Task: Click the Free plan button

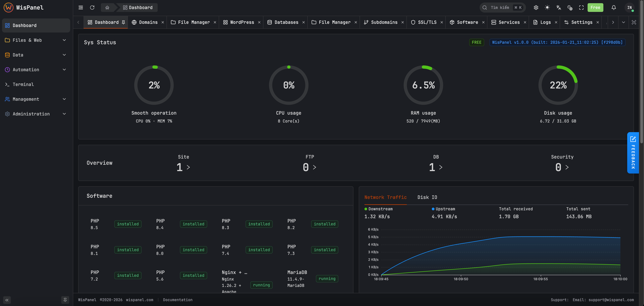Action: (595, 8)
